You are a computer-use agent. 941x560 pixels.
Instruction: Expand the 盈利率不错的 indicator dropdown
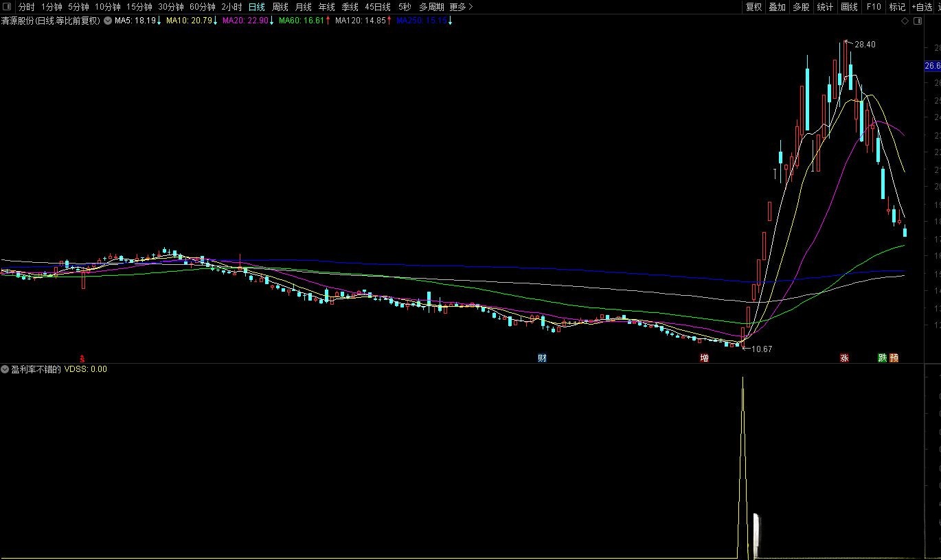point(5,369)
